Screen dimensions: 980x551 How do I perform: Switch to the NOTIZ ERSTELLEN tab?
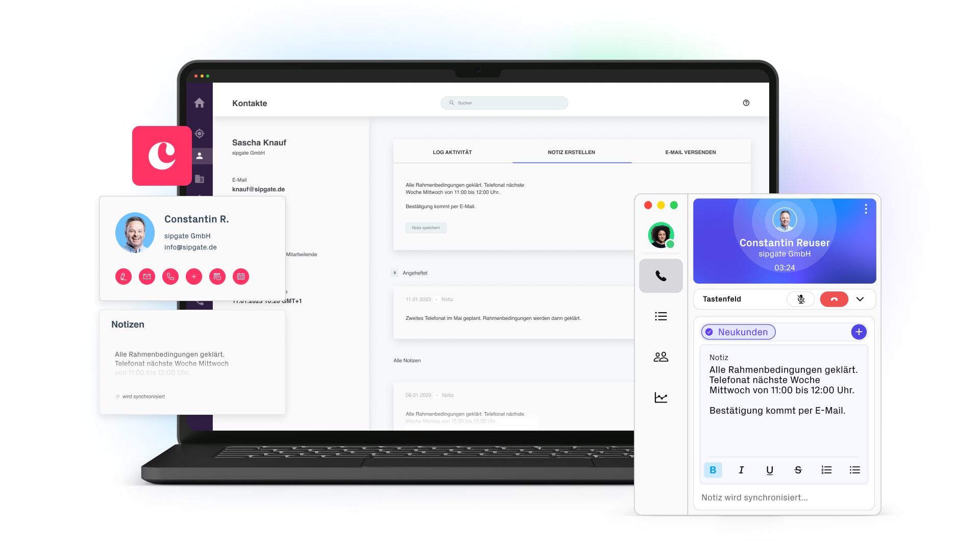point(572,152)
